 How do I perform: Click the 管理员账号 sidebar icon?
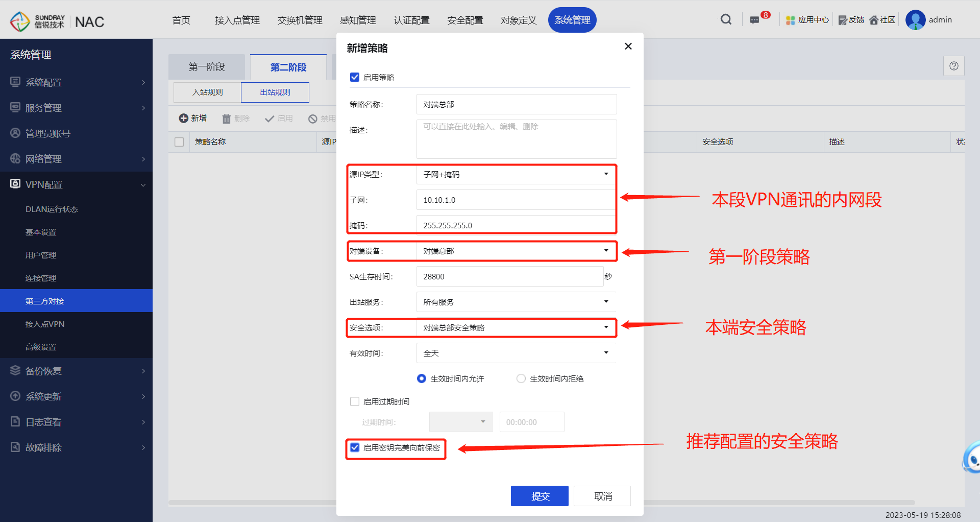[x=15, y=133]
